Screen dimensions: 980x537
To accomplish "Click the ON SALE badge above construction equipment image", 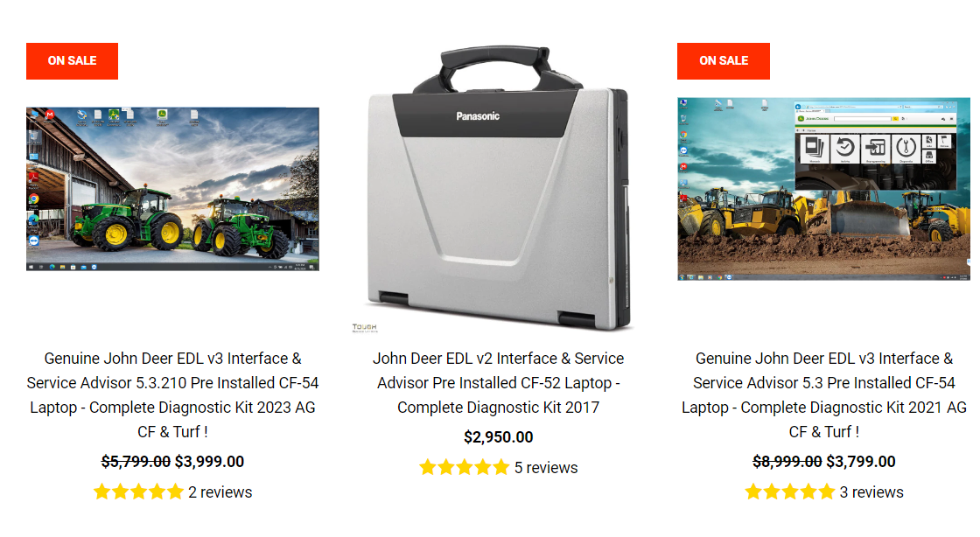I will [723, 61].
